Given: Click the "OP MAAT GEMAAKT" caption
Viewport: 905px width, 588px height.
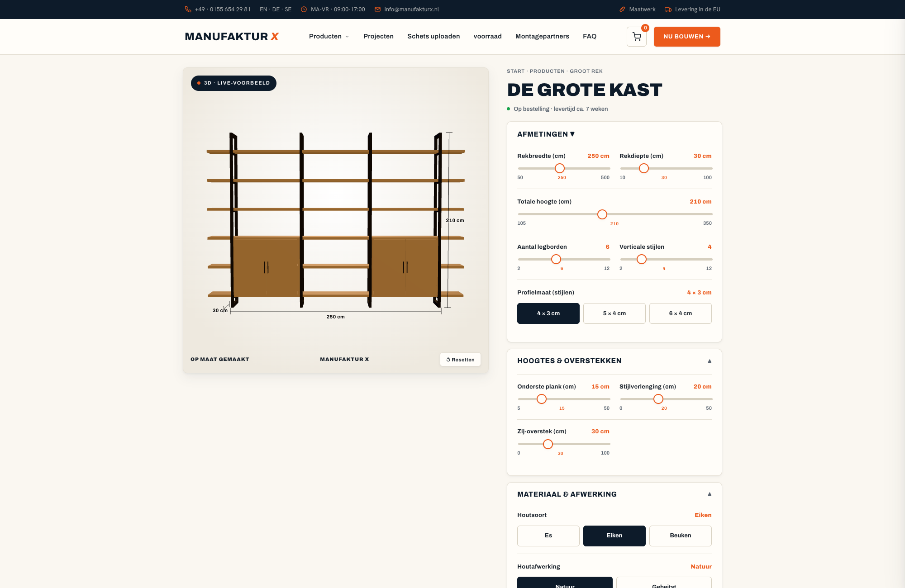Looking at the screenshot, I should click(x=220, y=360).
